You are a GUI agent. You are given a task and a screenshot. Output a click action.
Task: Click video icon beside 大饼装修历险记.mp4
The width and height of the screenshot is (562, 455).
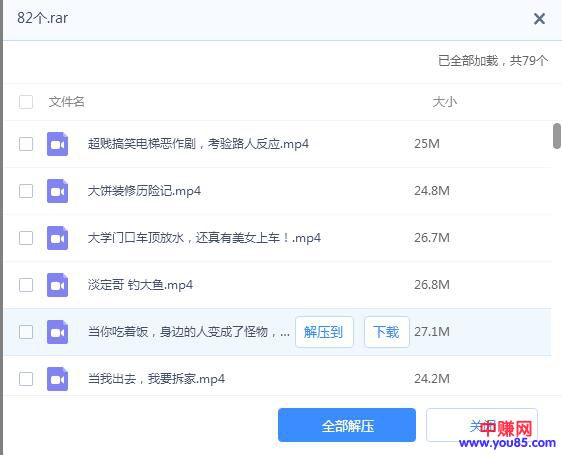57,191
